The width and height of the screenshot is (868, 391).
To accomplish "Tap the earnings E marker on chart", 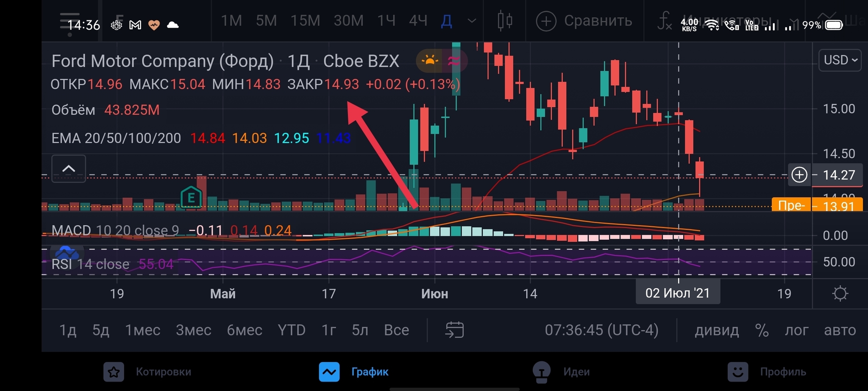I will pos(191,198).
